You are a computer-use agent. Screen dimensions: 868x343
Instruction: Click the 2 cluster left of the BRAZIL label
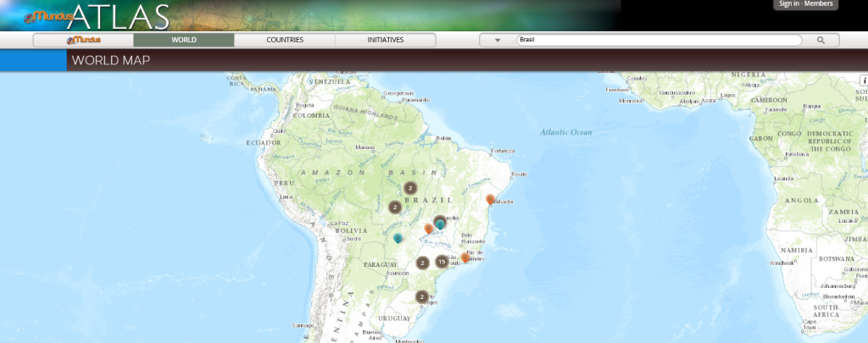coord(395,207)
